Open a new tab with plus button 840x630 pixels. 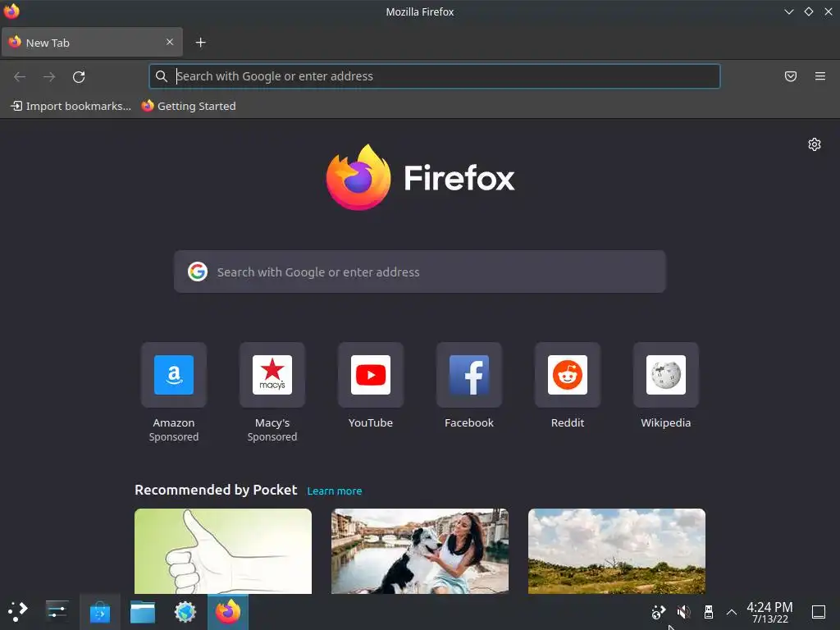200,43
